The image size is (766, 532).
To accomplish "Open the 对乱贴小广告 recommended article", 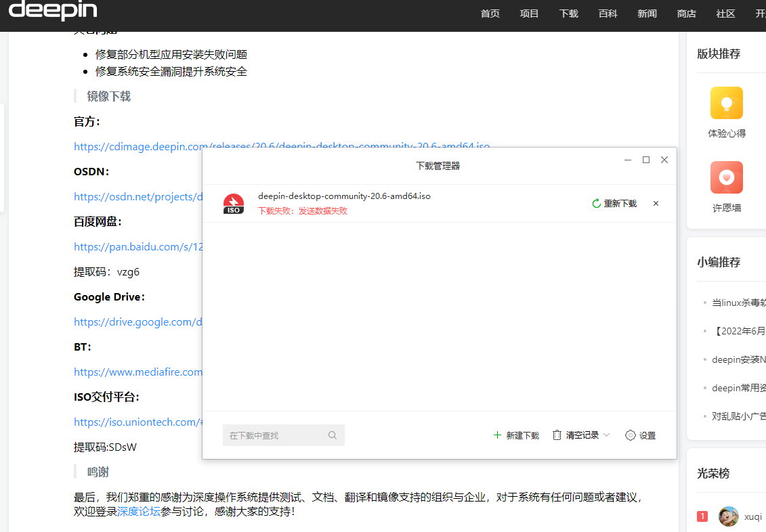I will (x=739, y=416).
